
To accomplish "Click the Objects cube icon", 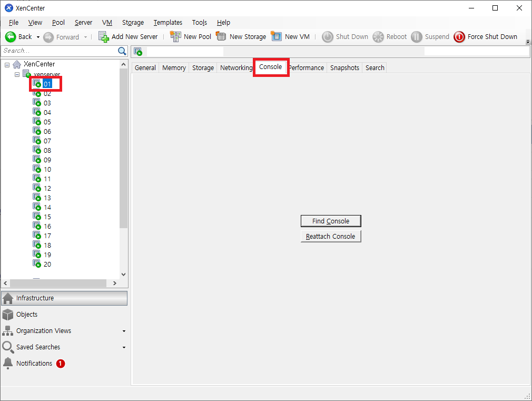I will click(7, 315).
